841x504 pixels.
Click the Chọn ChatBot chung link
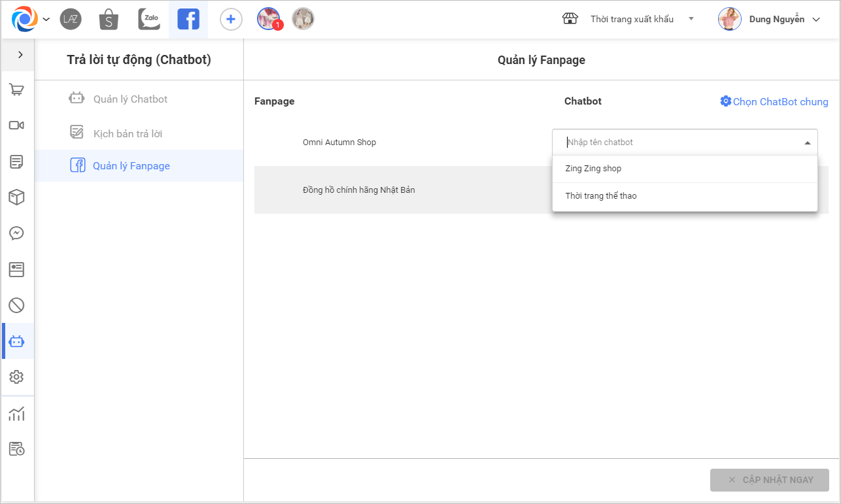click(774, 101)
